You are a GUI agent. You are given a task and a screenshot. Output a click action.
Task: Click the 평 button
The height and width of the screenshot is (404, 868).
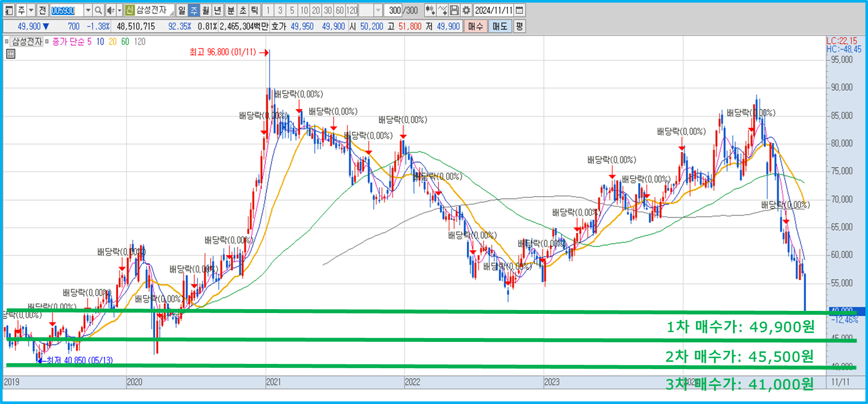(519, 26)
